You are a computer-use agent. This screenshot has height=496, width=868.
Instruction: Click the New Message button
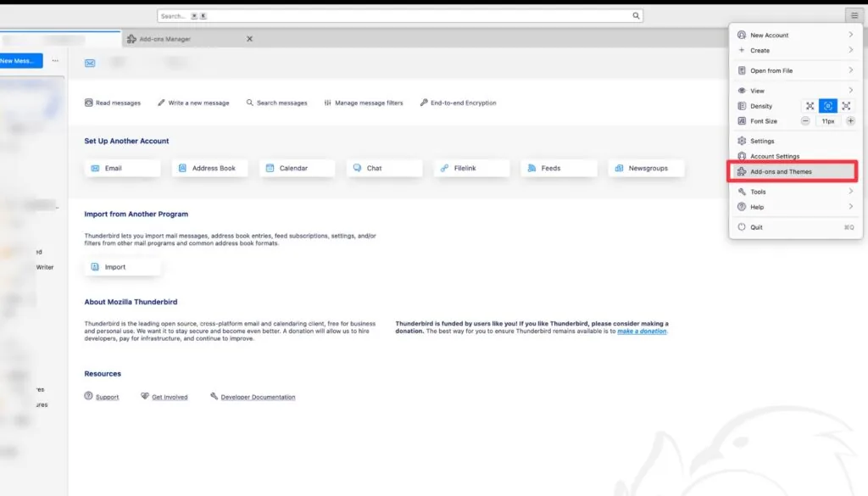(21, 61)
